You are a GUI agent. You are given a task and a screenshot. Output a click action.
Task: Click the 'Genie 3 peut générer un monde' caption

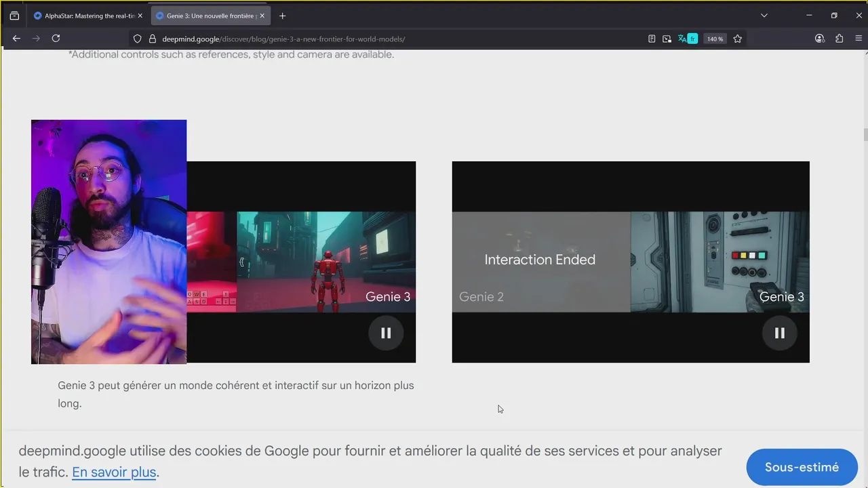pyautogui.click(x=235, y=394)
